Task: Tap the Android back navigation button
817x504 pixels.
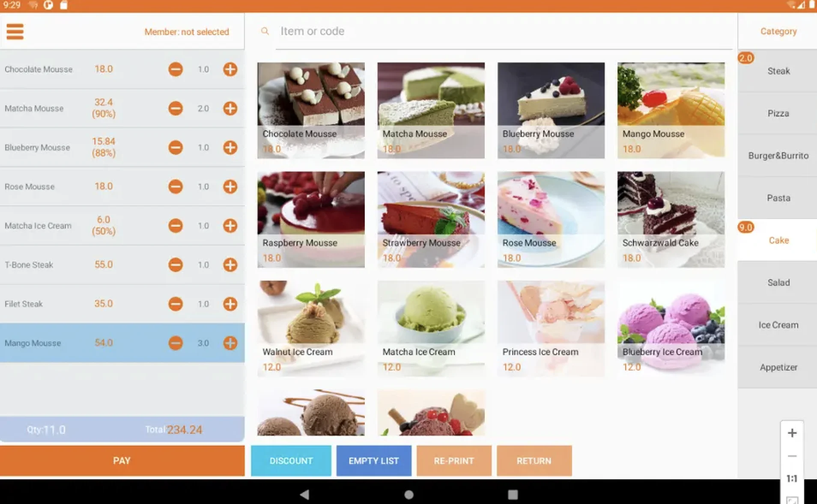Action: [x=304, y=495]
